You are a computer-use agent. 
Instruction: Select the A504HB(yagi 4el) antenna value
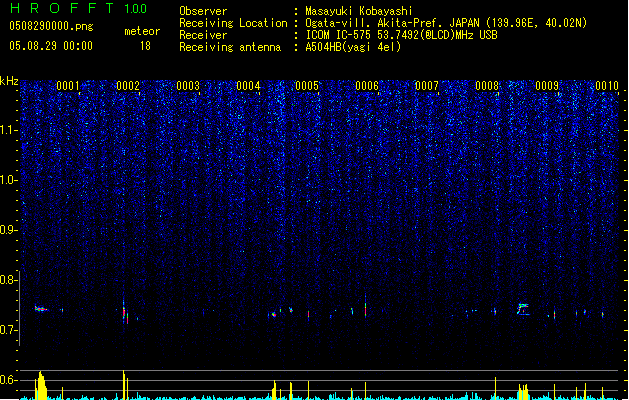(x=353, y=47)
